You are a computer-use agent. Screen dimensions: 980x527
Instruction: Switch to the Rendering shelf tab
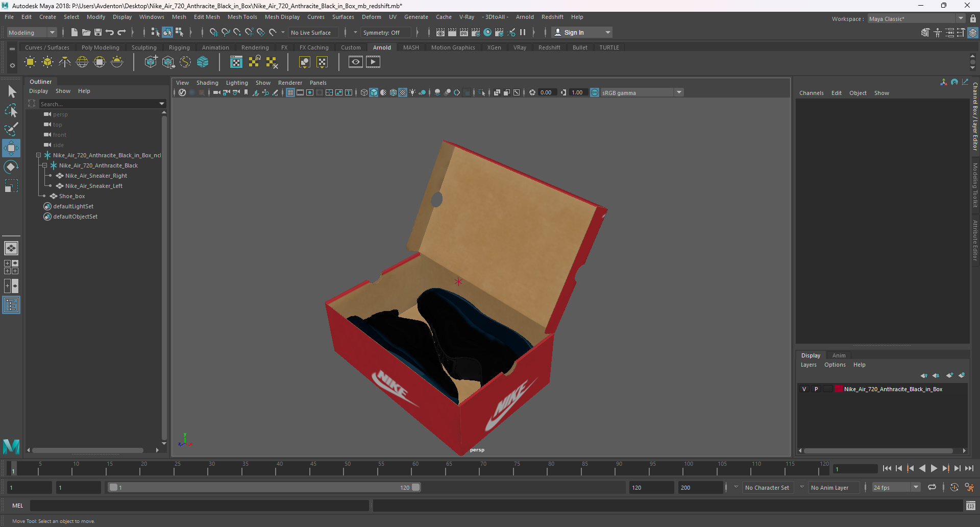point(255,47)
